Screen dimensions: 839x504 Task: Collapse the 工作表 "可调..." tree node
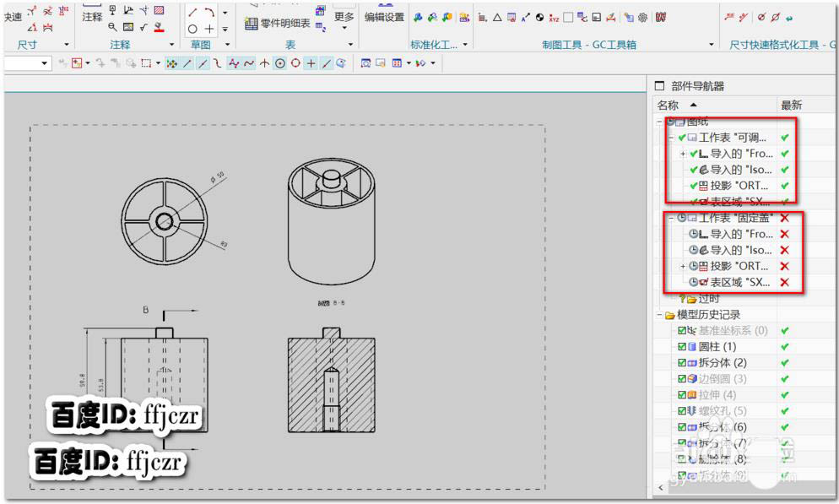point(671,138)
